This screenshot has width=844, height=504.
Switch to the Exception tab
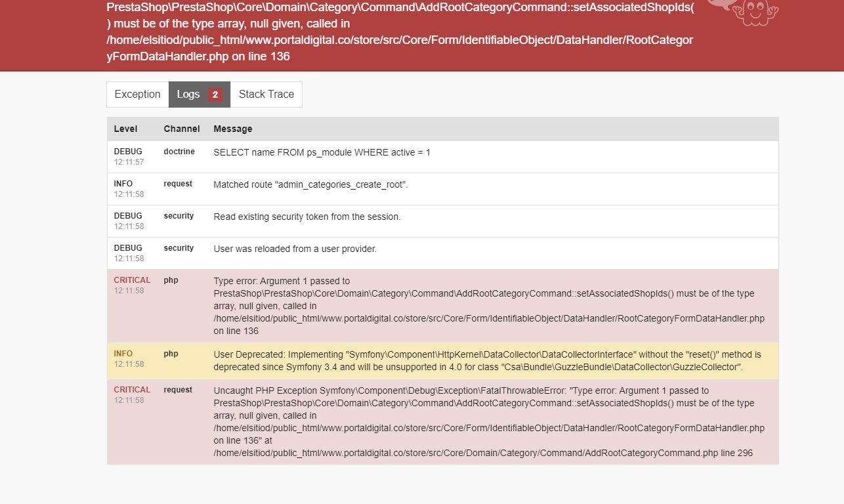[x=137, y=94]
